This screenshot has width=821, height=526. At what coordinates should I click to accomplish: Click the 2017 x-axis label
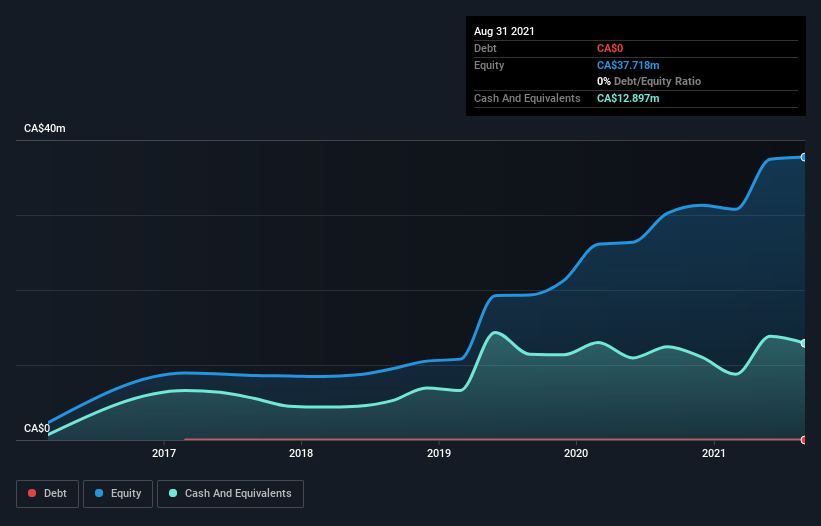[x=164, y=453]
